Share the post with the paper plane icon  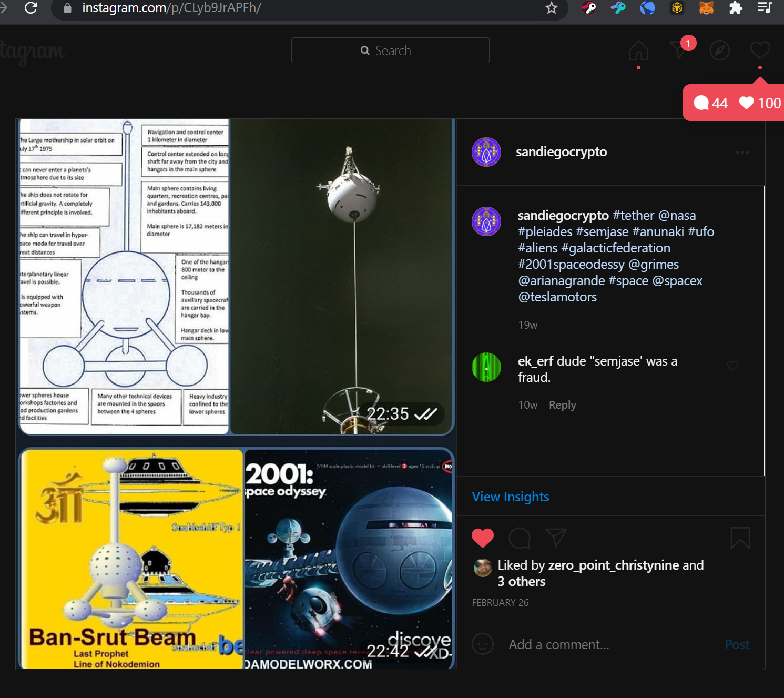(x=556, y=538)
